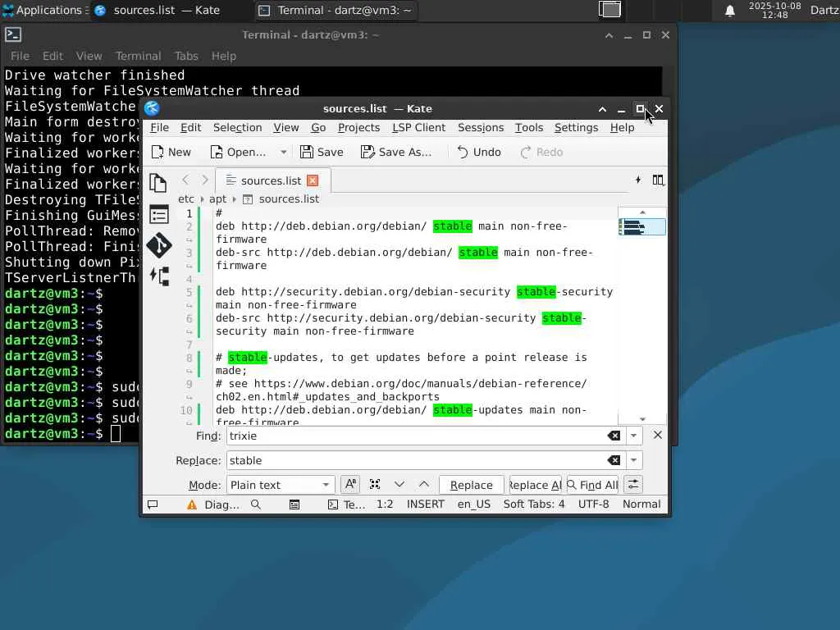Image resolution: width=840 pixels, height=630 pixels.
Task: Expand the Find history dropdown
Action: pyautogui.click(x=634, y=436)
